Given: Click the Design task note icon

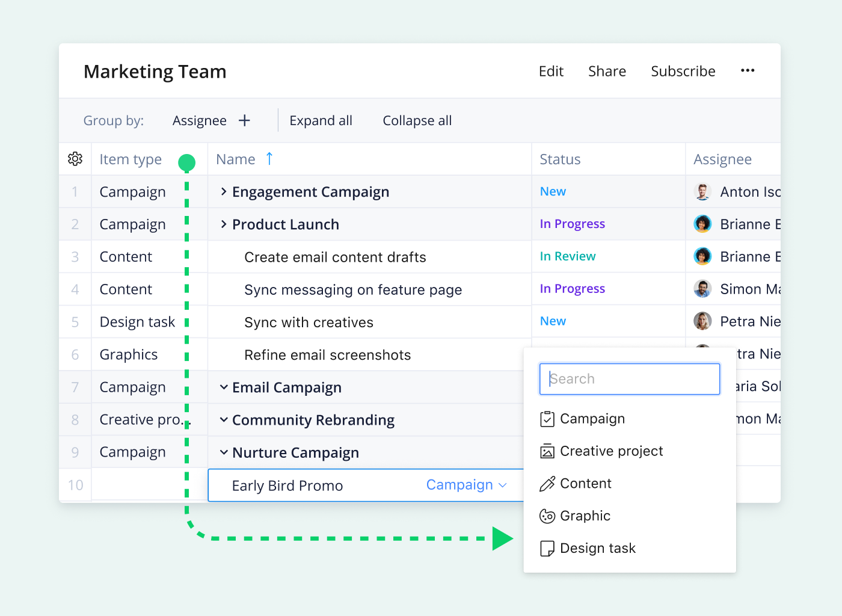Looking at the screenshot, I should coord(547,549).
